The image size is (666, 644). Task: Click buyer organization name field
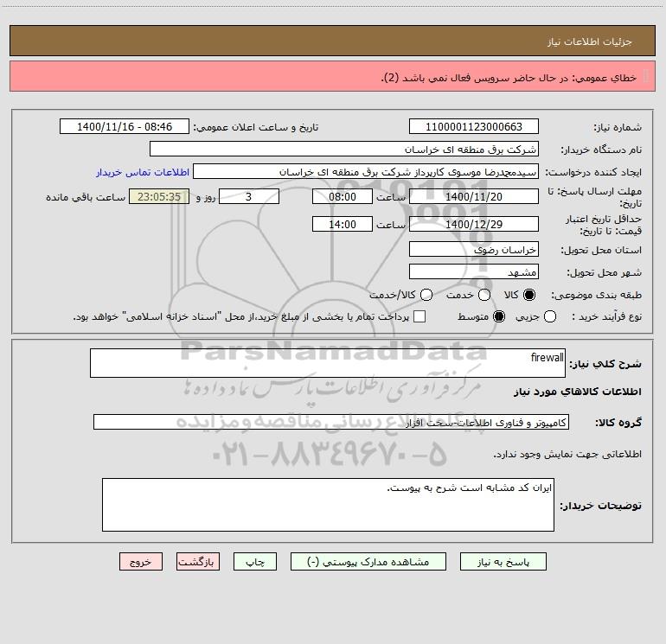344,149
